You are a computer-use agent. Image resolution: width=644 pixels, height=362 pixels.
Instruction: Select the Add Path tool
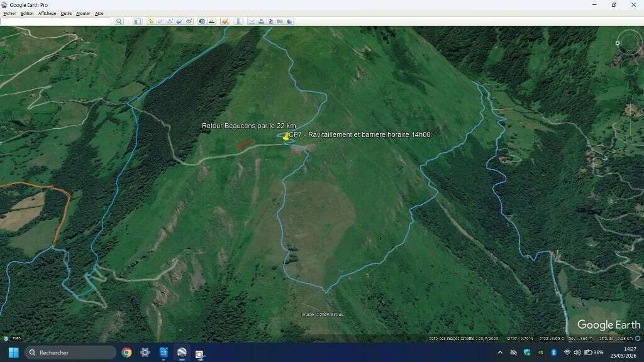[x=170, y=21]
